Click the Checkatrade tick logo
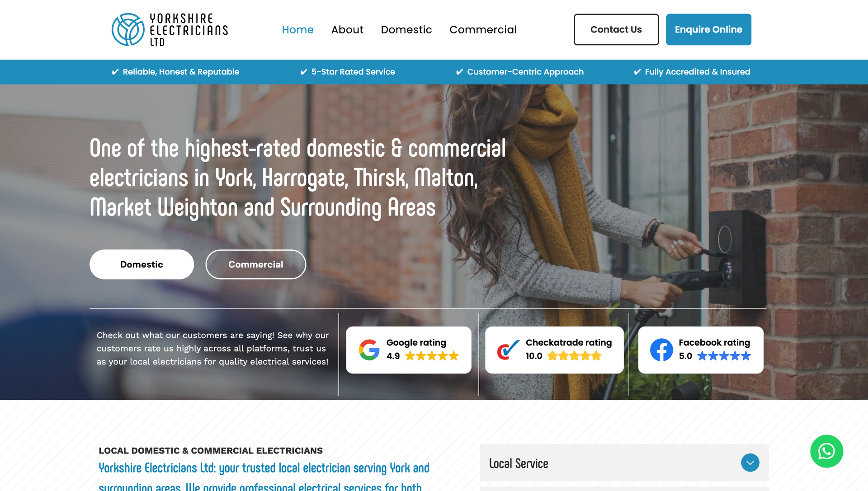Viewport: 868px width, 491px height. pyautogui.click(x=508, y=350)
